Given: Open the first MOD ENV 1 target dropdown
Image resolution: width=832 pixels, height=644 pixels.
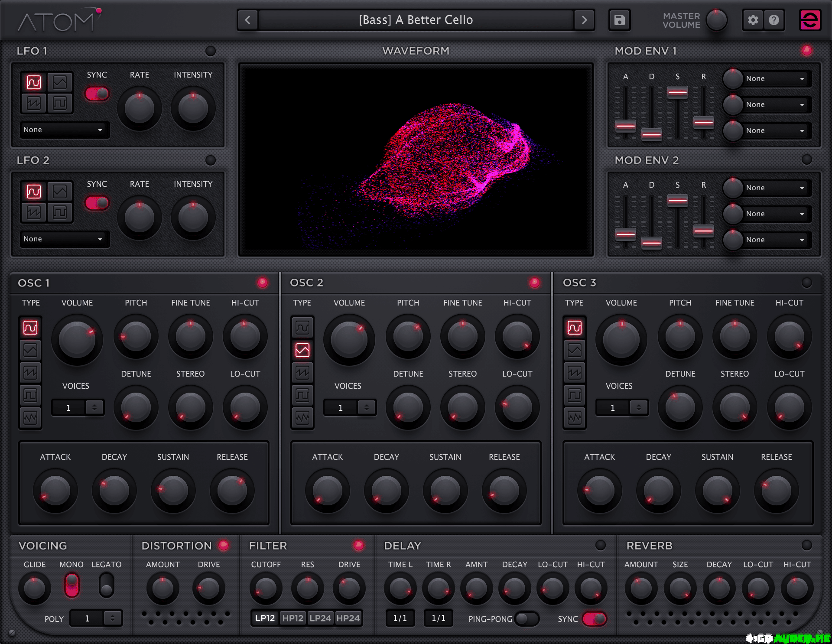Looking at the screenshot, I should [x=774, y=79].
